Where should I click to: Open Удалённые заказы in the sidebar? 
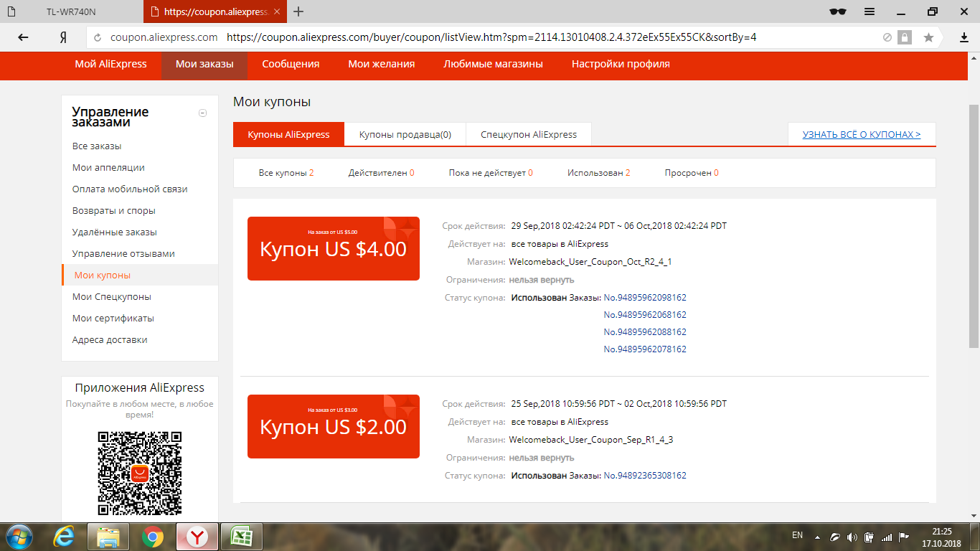click(x=115, y=232)
